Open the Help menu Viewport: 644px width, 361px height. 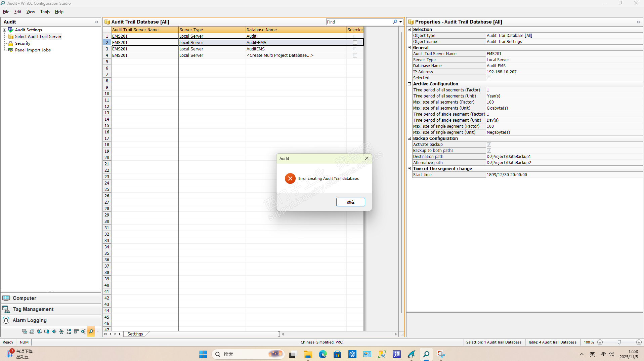59,12
